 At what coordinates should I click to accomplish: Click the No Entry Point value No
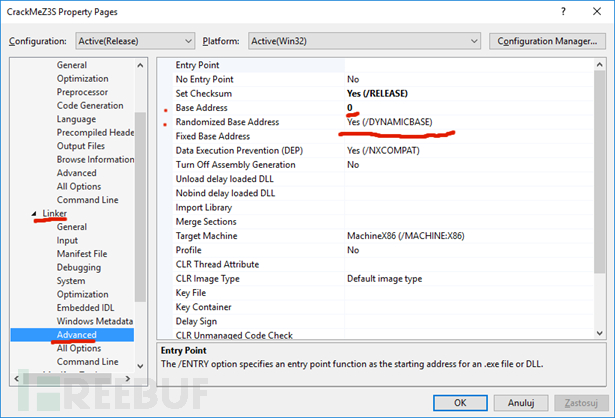[353, 79]
